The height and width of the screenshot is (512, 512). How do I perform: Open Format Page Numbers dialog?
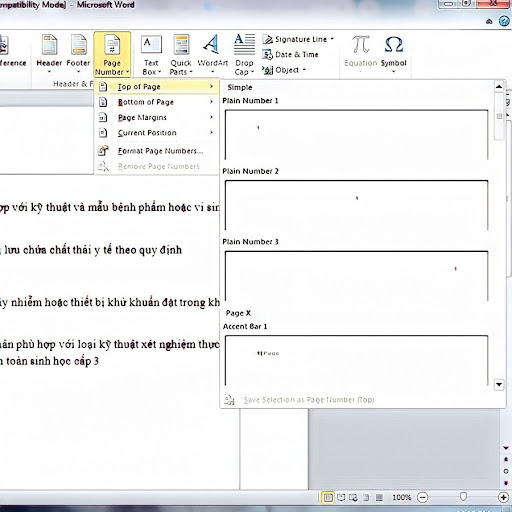click(x=157, y=151)
